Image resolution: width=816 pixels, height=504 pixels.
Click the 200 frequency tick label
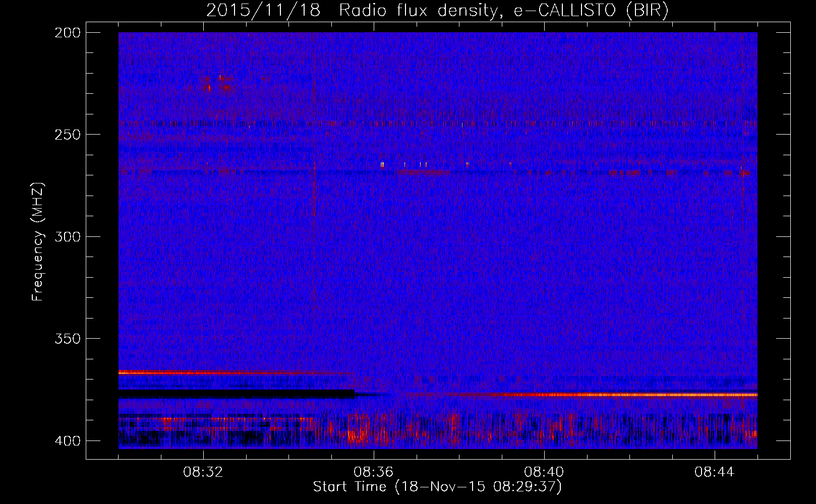point(67,33)
